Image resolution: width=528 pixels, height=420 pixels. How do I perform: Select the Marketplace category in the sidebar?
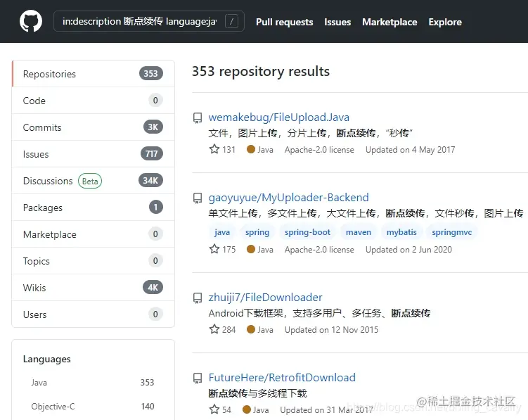pyautogui.click(x=94, y=234)
